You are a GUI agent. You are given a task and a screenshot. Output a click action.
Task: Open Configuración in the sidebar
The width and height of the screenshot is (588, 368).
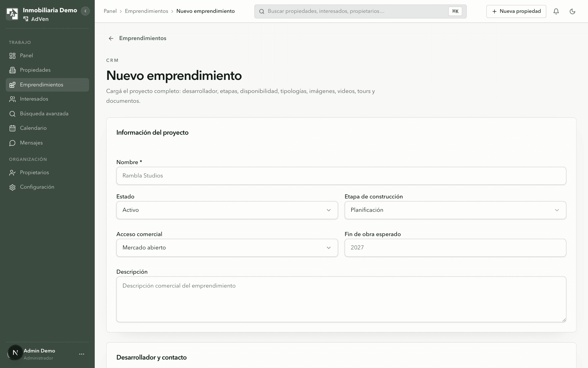[x=47, y=187]
